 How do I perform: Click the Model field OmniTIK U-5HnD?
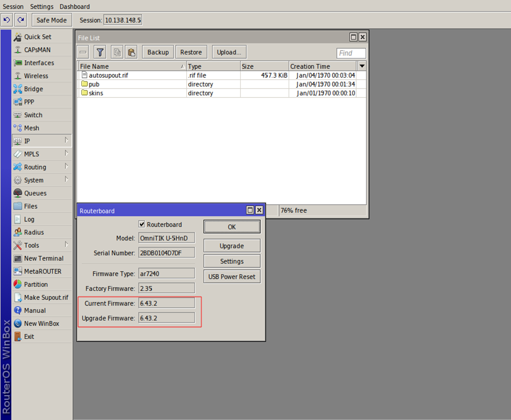167,238
